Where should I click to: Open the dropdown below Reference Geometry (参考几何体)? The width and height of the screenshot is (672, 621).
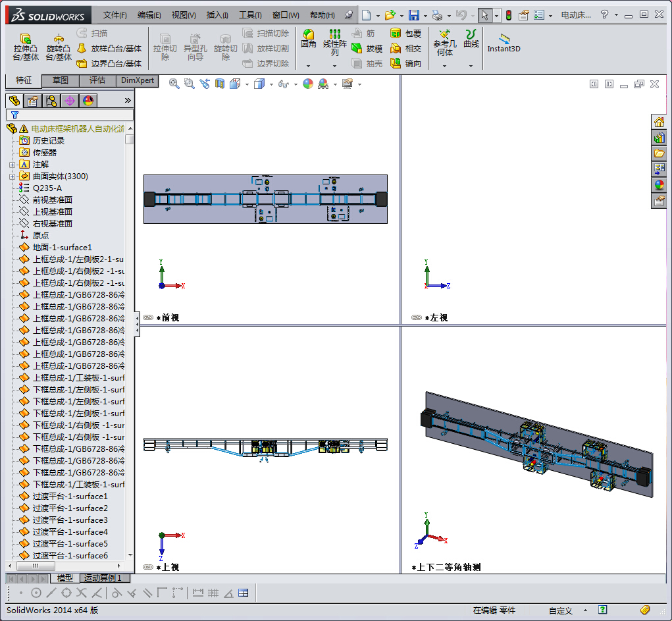coord(444,66)
